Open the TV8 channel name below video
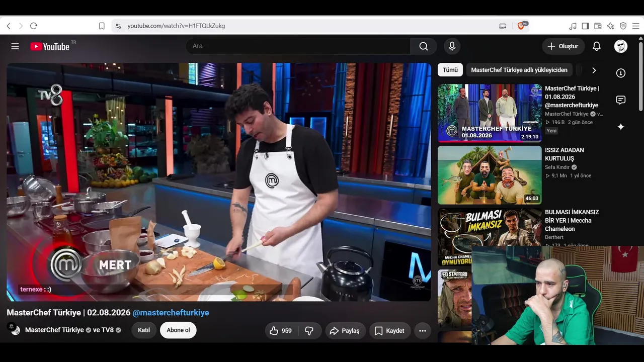Image resolution: width=644 pixels, height=362 pixels. pos(108,330)
